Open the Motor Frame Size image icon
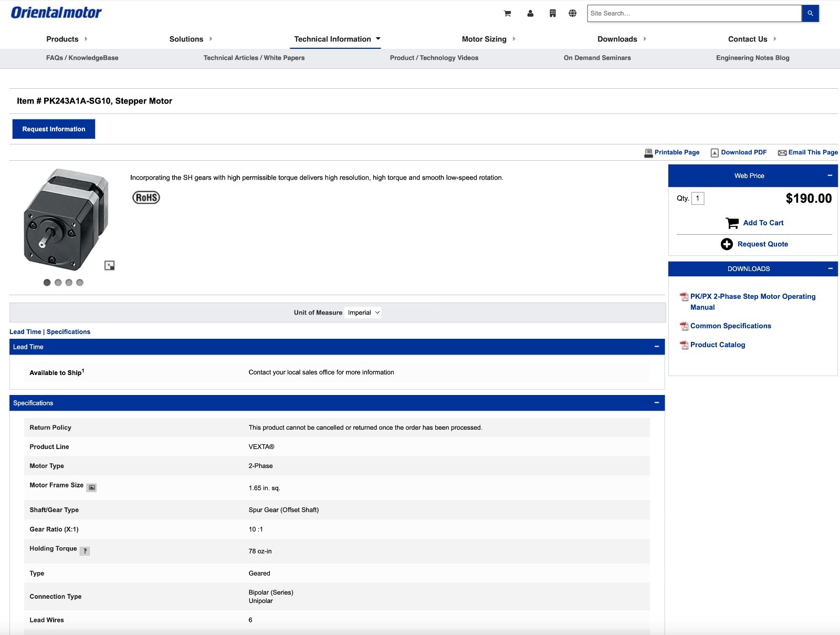840x635 pixels. pyautogui.click(x=91, y=487)
